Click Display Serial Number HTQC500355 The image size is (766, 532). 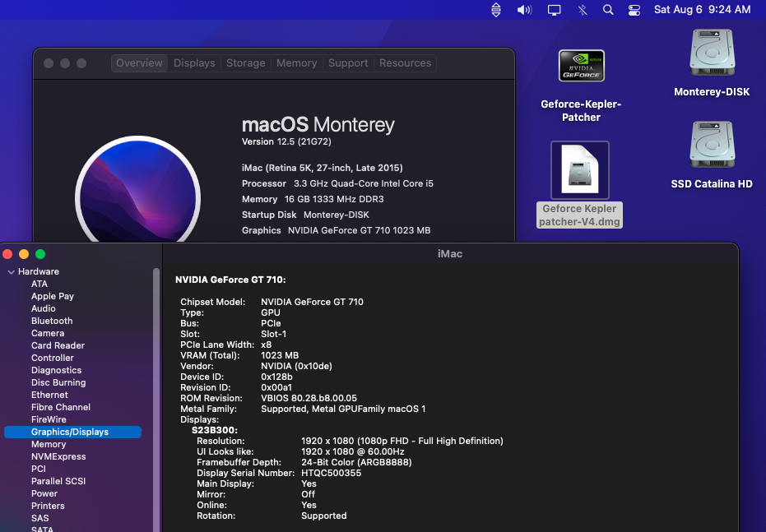[x=332, y=473]
